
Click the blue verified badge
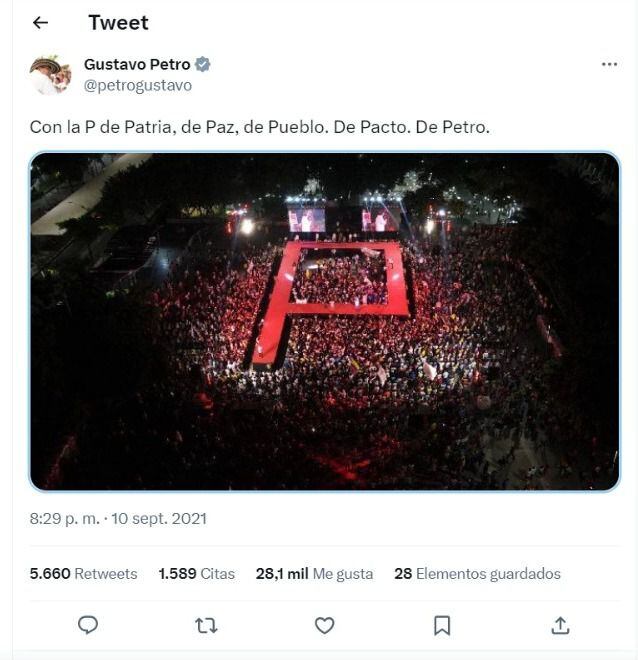point(203,65)
